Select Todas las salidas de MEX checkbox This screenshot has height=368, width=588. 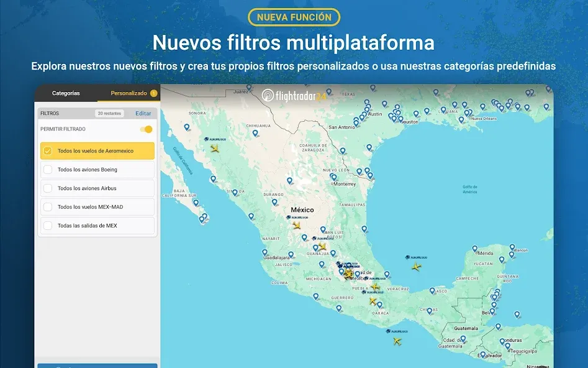tap(48, 226)
